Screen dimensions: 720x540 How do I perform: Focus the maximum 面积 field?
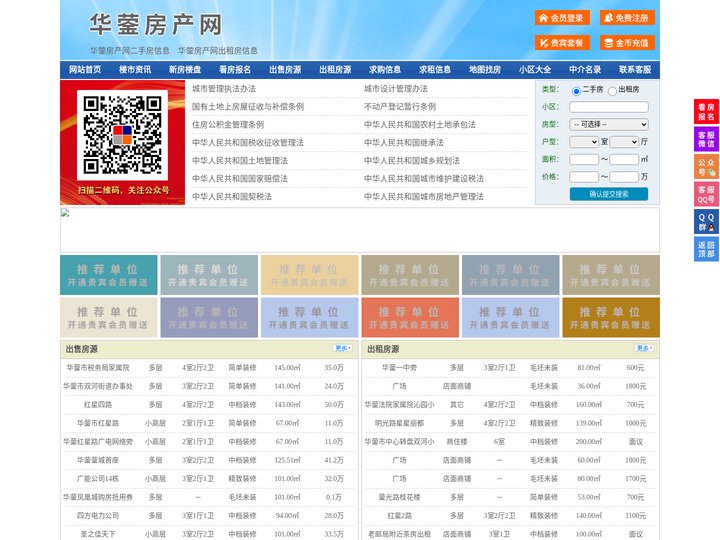tap(624, 159)
